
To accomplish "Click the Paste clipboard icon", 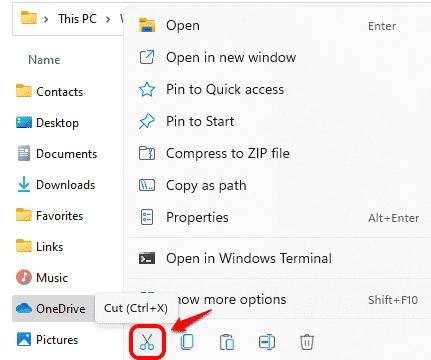I will click(227, 342).
